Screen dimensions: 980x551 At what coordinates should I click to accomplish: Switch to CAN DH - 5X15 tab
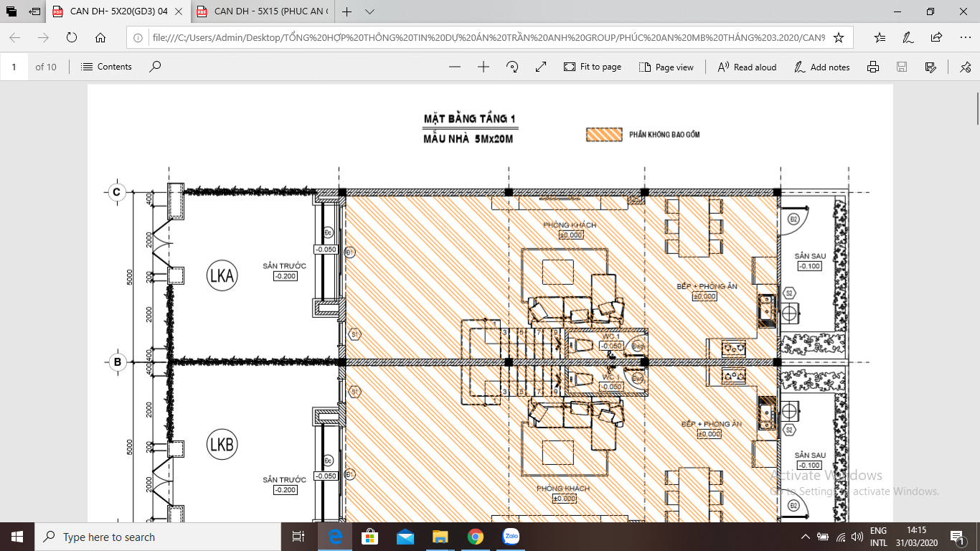(263, 11)
